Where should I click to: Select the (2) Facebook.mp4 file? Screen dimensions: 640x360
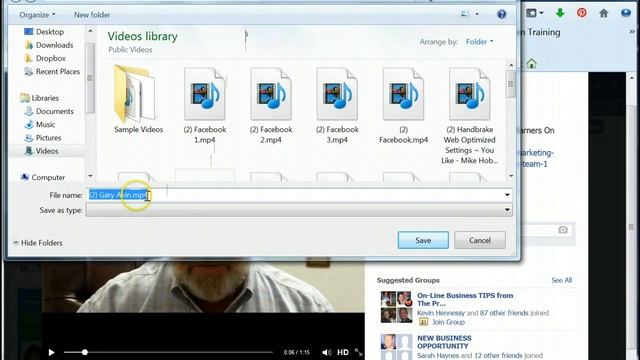pos(403,106)
